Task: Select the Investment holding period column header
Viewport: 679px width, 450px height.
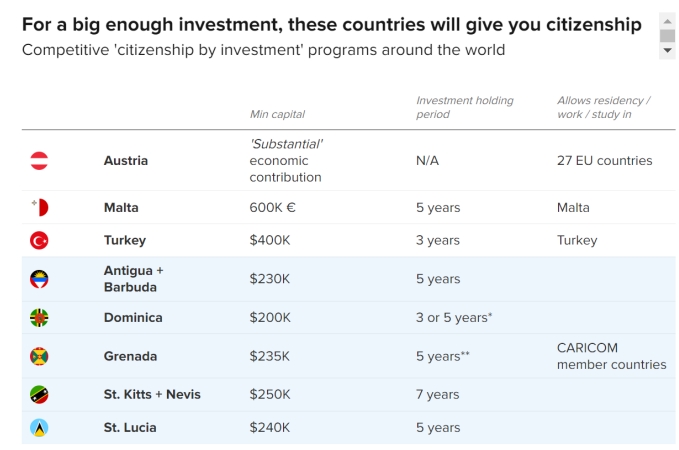Action: 465,107
